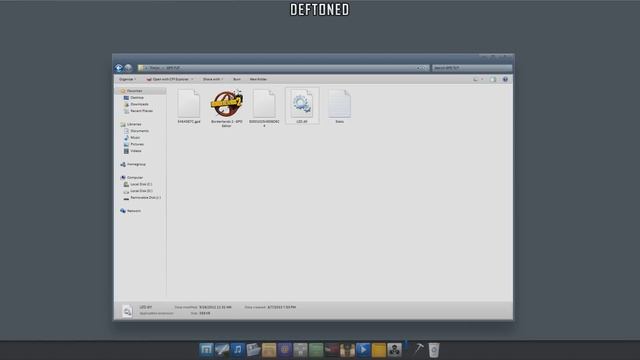Open Local Disk (D:) in sidebar

pyautogui.click(x=141, y=191)
